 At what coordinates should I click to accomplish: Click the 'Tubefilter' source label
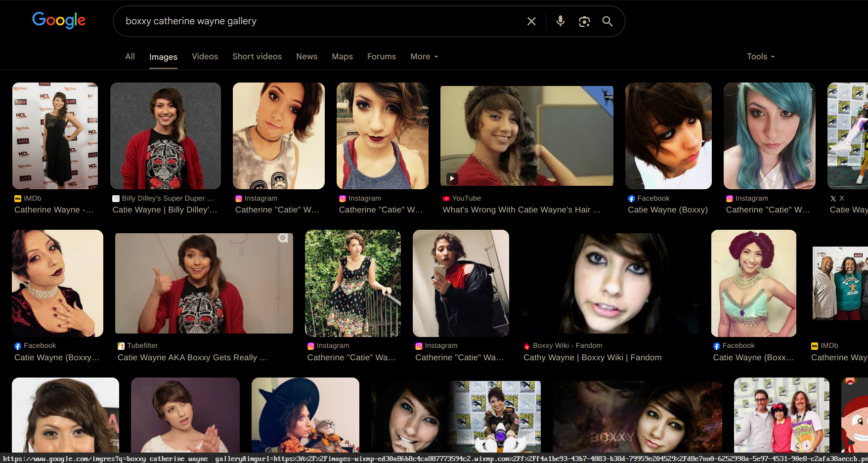point(142,346)
